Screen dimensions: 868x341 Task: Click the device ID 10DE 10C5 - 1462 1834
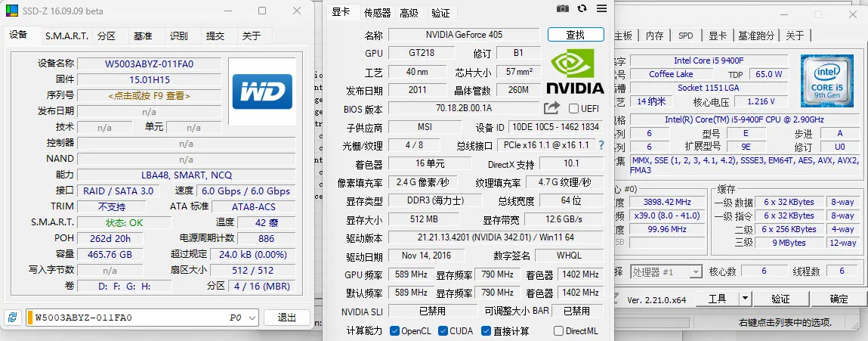point(555,127)
